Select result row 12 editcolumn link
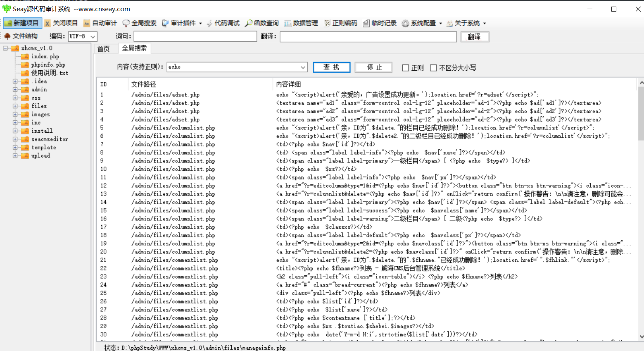The image size is (644, 351). click(366, 186)
